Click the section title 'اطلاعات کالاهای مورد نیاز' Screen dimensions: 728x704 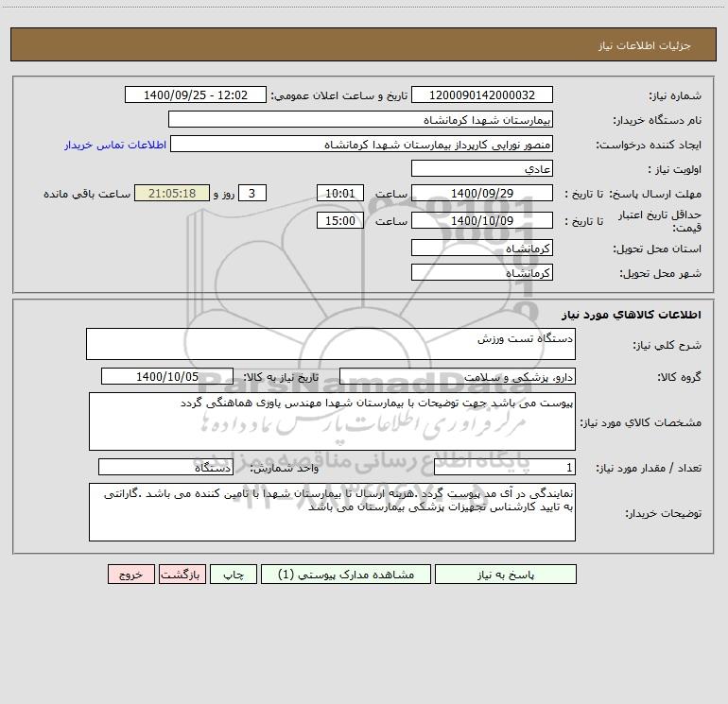[x=632, y=315]
